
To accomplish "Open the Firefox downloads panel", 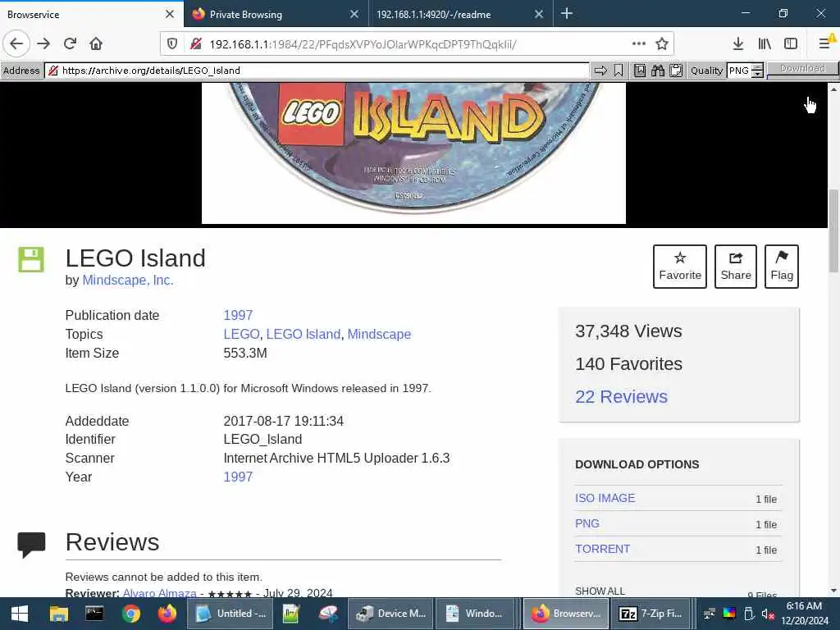I will (737, 44).
